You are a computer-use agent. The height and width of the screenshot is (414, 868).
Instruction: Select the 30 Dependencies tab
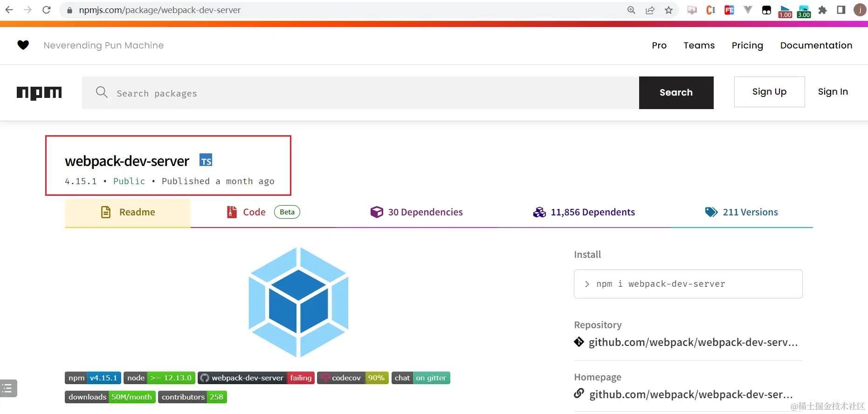click(416, 212)
